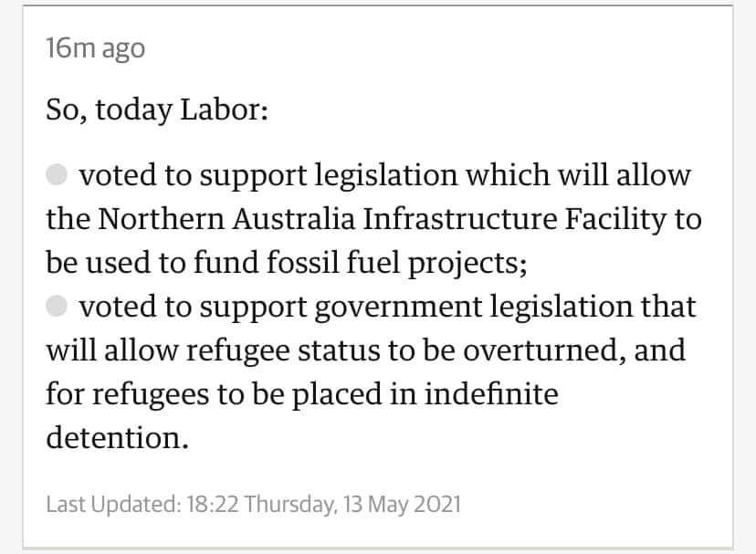Click the words "for refugees to be"
The width and height of the screenshot is (756, 554).
165,394
